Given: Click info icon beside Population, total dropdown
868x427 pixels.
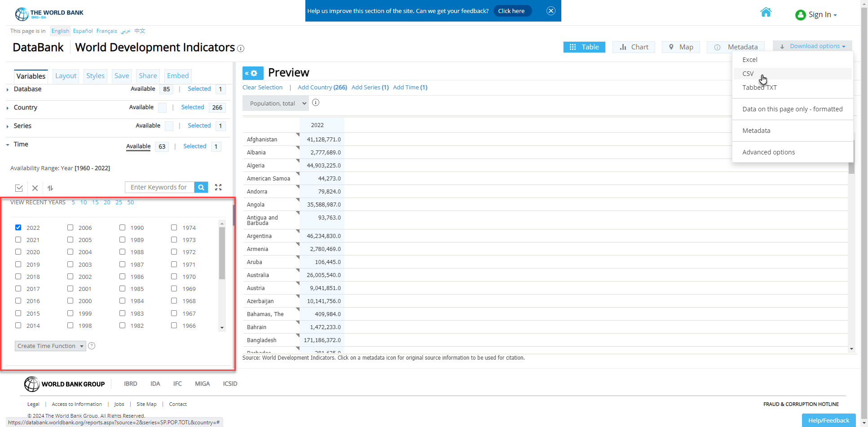Looking at the screenshot, I should pyautogui.click(x=316, y=103).
